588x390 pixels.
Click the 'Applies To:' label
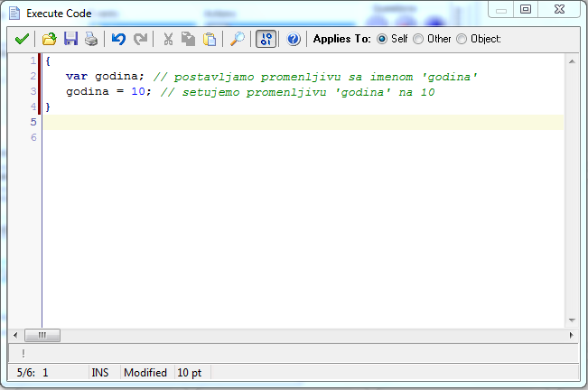pos(342,39)
